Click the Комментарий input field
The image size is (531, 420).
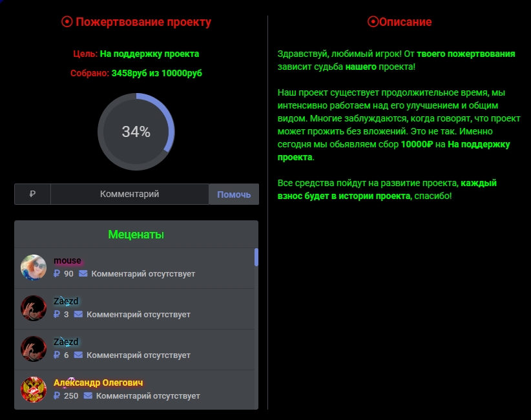(x=129, y=194)
